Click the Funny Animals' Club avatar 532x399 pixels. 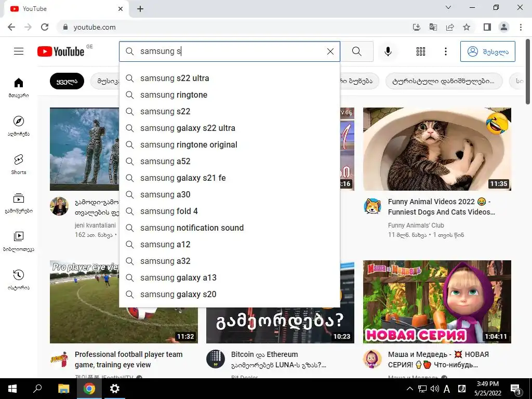coord(372,206)
